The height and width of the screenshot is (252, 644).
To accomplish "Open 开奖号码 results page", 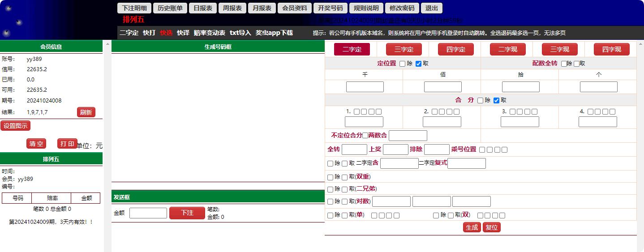I will [x=331, y=8].
